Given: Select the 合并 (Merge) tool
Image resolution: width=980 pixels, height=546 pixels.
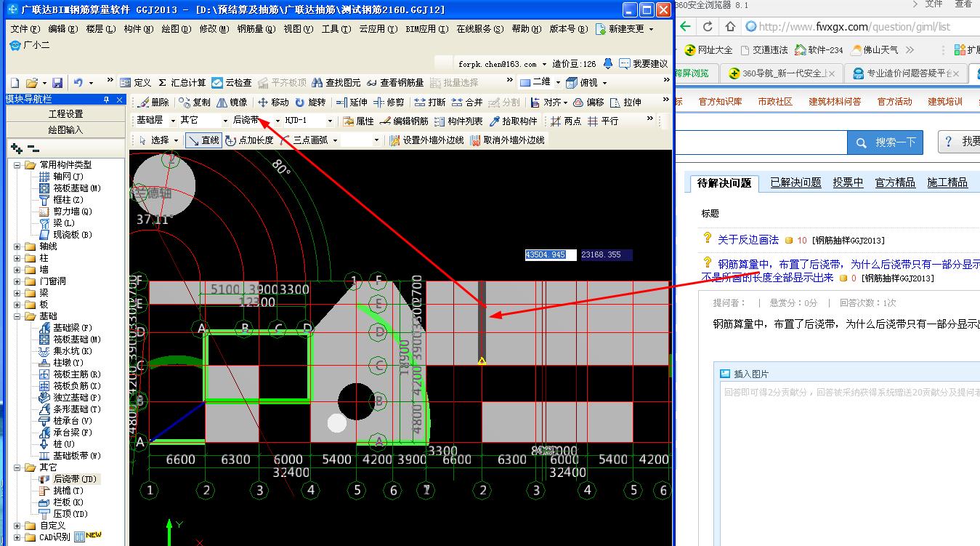Looking at the screenshot, I should (x=467, y=103).
